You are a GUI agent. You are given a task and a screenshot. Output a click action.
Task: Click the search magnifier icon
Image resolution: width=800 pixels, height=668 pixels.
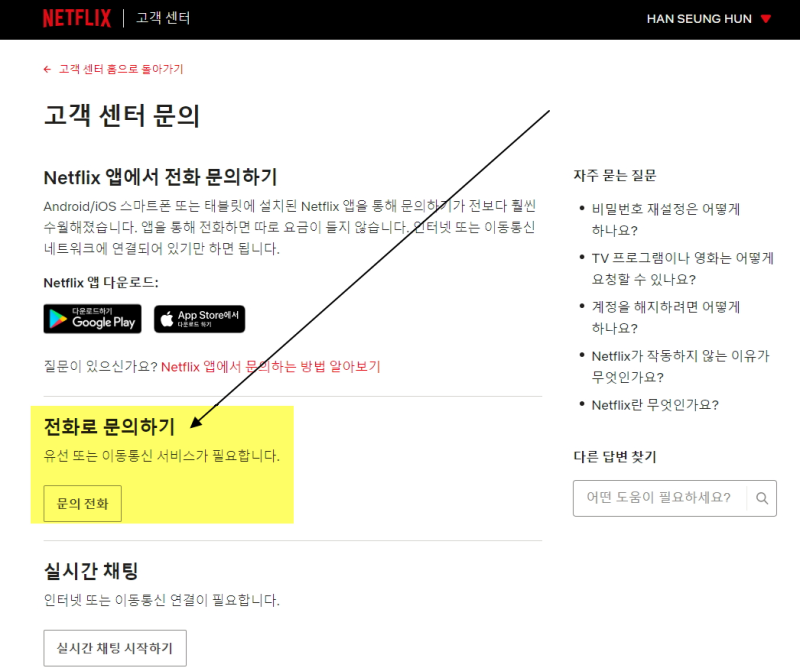pos(762,498)
